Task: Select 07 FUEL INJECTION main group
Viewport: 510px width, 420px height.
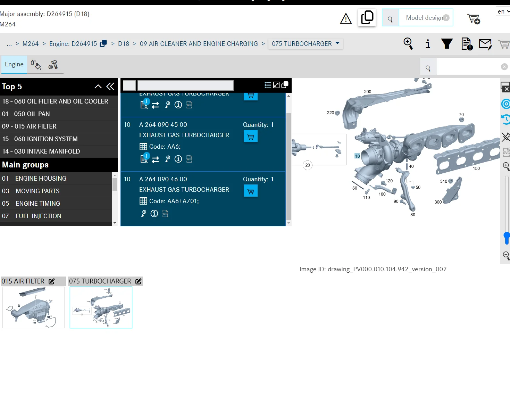Action: (56, 216)
